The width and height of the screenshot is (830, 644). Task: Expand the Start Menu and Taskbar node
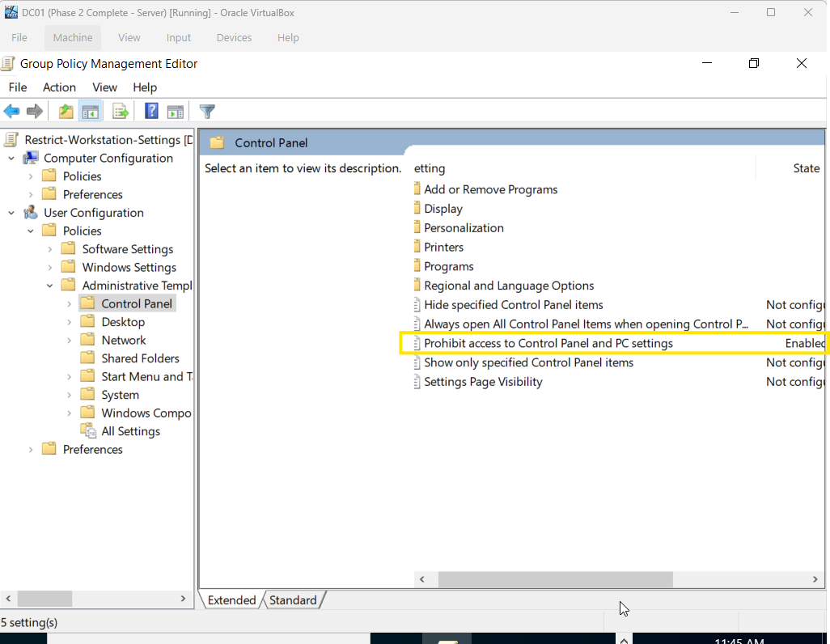tap(69, 376)
